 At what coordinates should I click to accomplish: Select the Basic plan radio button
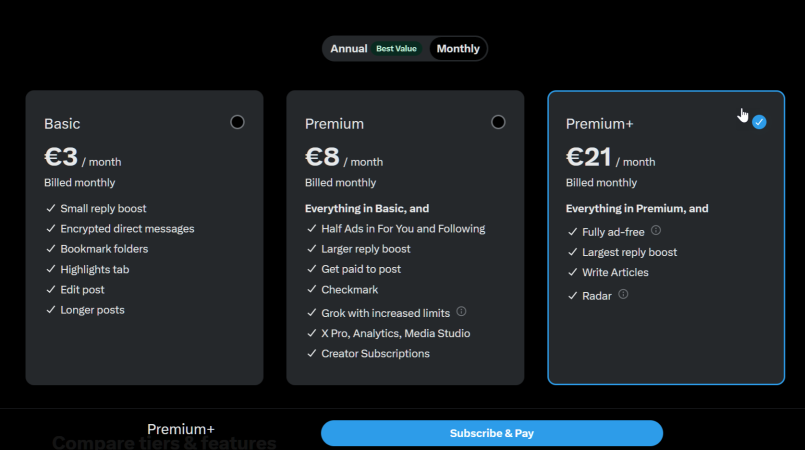point(237,122)
